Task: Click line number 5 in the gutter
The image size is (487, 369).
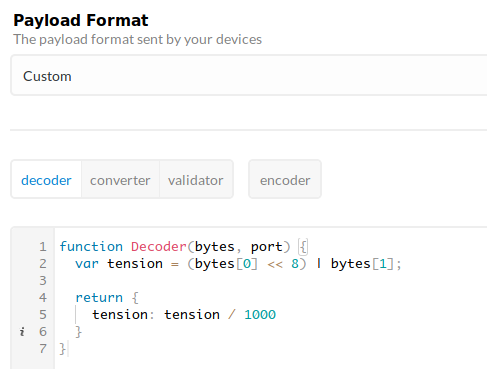Action: tap(43, 315)
